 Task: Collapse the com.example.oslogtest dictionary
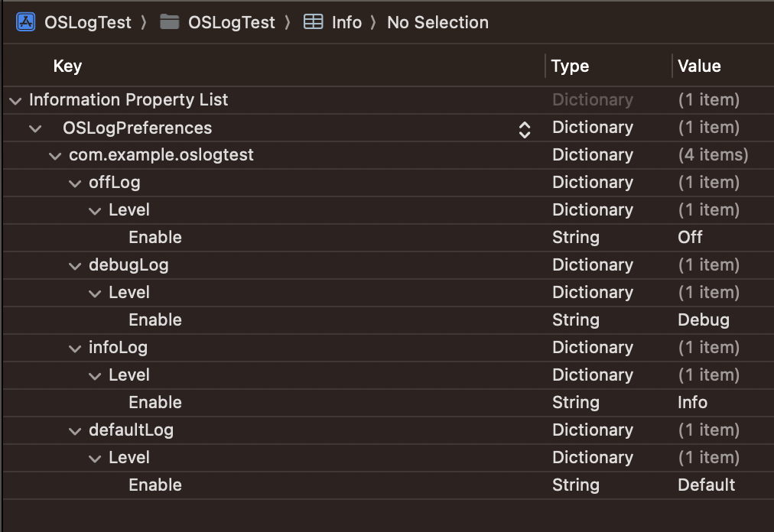pos(54,155)
